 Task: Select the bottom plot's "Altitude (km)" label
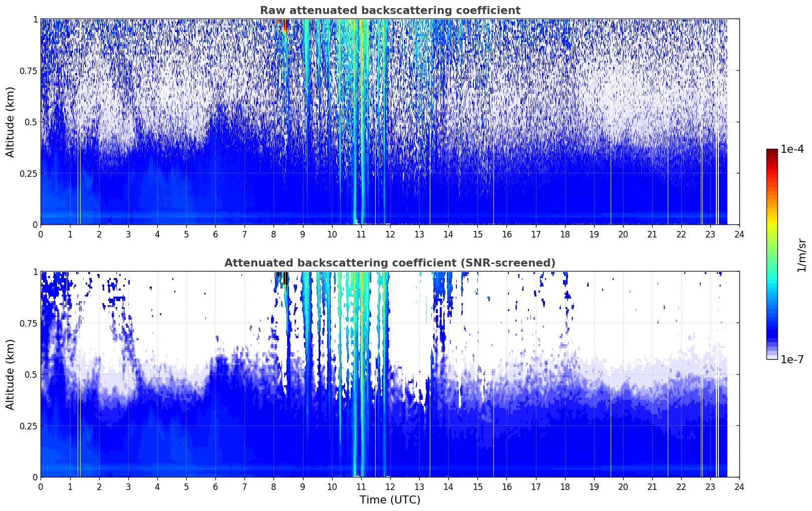pyautogui.click(x=11, y=374)
